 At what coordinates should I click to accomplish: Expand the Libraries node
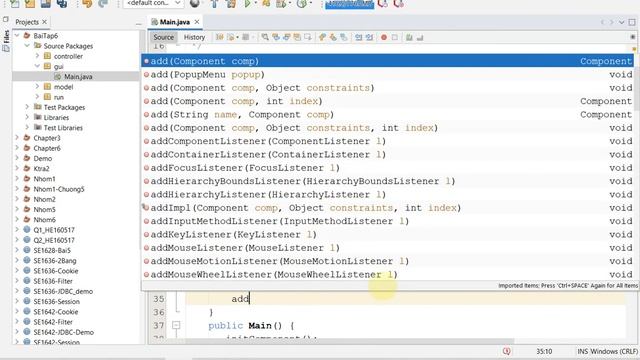click(27, 117)
